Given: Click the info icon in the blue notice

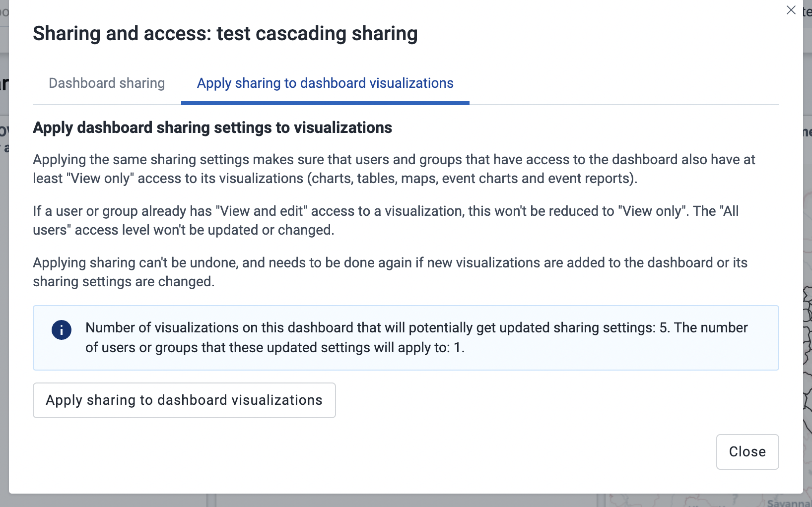Looking at the screenshot, I should 61,329.
